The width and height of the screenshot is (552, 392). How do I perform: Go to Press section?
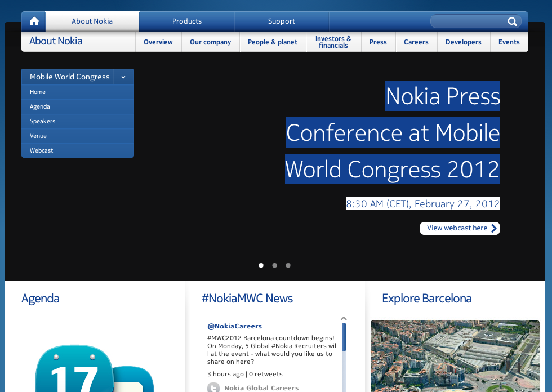point(378,42)
